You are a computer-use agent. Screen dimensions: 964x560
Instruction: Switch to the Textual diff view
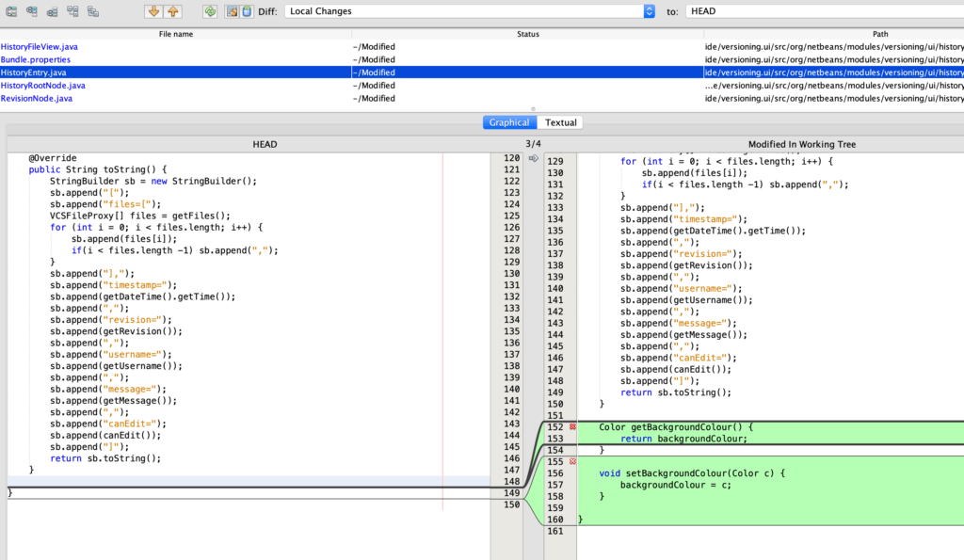[561, 122]
